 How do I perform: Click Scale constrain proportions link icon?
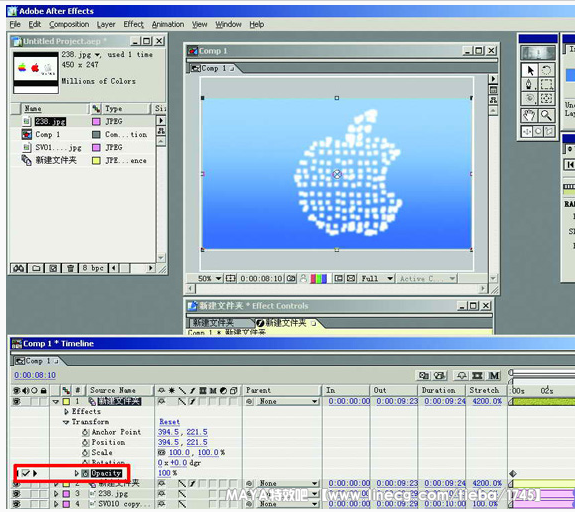click(162, 453)
